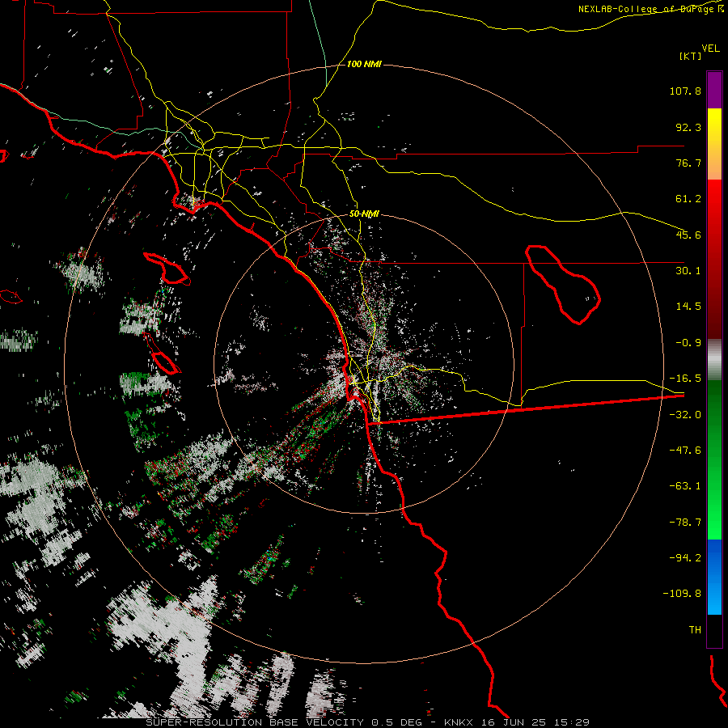Pick the gray near-zero segment of color bar
The width and height of the screenshot is (728, 728).
pos(714,360)
